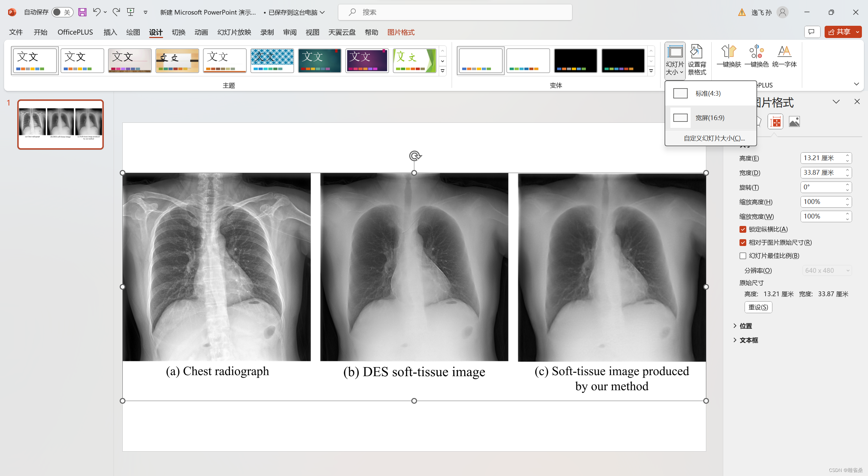The image size is (868, 476).
Task: Select Size & Properties pane icon
Action: click(775, 121)
